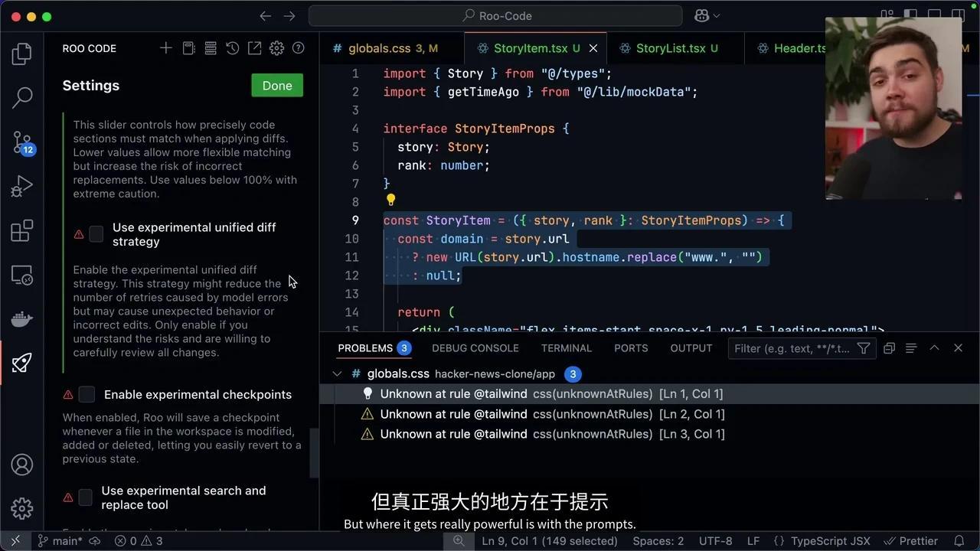Click the Prettier status bar item
Viewport: 980px width, 551px height.
coord(910,541)
